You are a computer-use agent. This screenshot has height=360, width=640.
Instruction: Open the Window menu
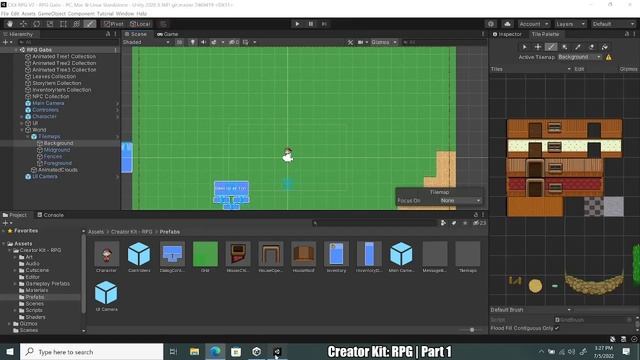point(124,13)
